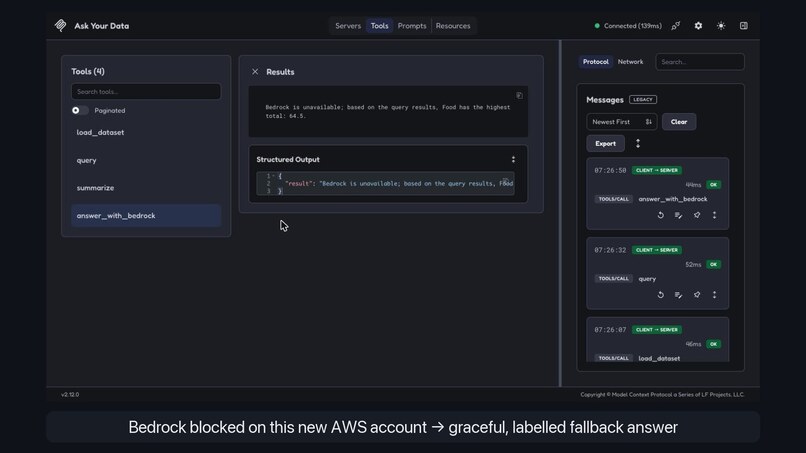
Task: Select the summarize tool
Action: (x=146, y=188)
